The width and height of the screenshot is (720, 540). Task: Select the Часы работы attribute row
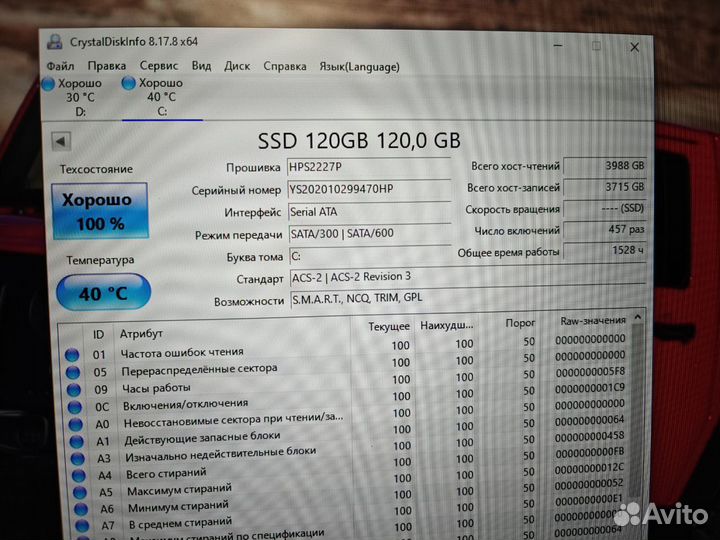click(346, 383)
